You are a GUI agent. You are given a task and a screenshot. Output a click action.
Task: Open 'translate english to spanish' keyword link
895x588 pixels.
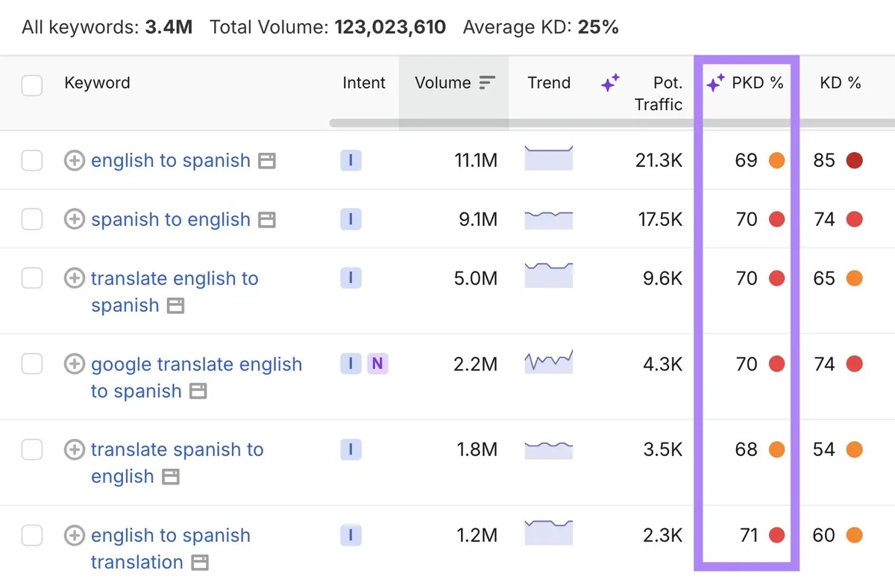pyautogui.click(x=175, y=291)
